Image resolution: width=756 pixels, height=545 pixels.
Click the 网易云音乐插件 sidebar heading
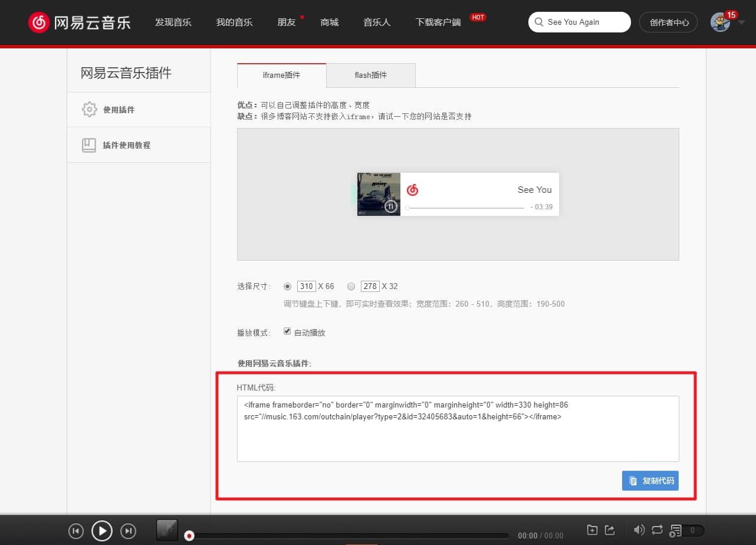click(126, 73)
